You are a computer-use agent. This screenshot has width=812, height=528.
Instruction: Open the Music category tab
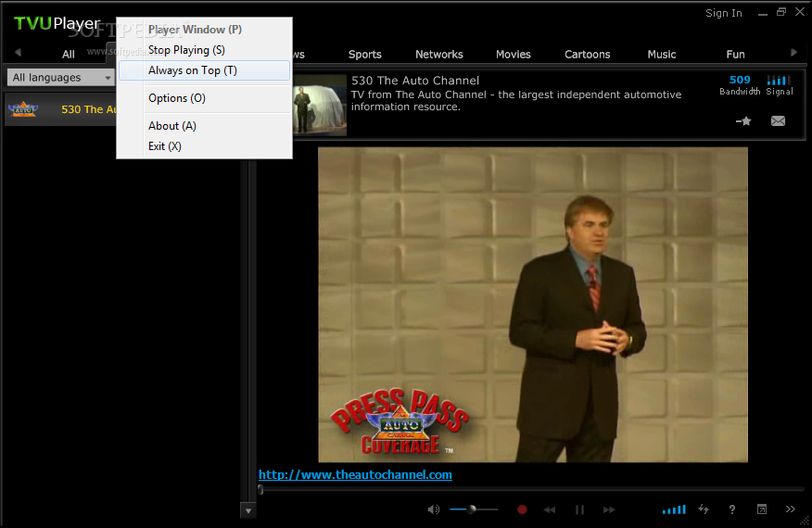click(661, 55)
